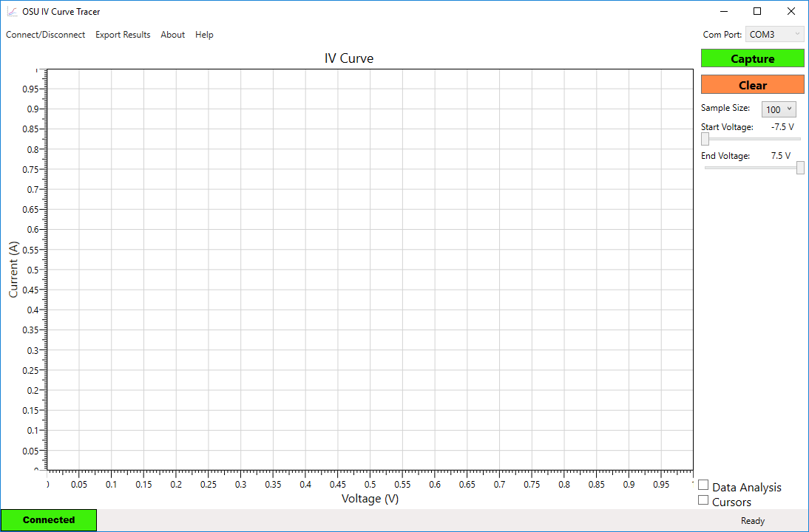Open the About menu item
Screen dimensions: 809x532
tap(172, 34)
